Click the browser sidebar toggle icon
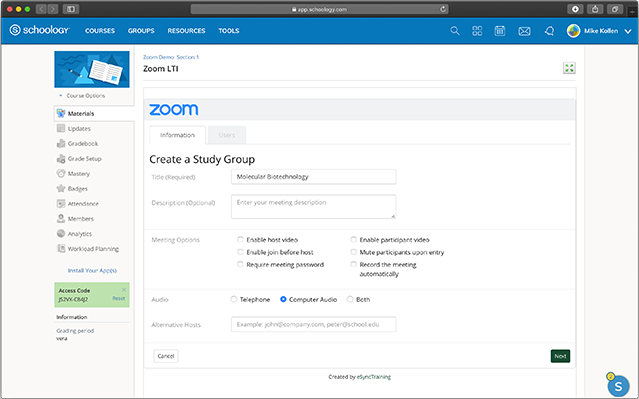Viewport: 639px width, 399px height. pyautogui.click(x=71, y=9)
